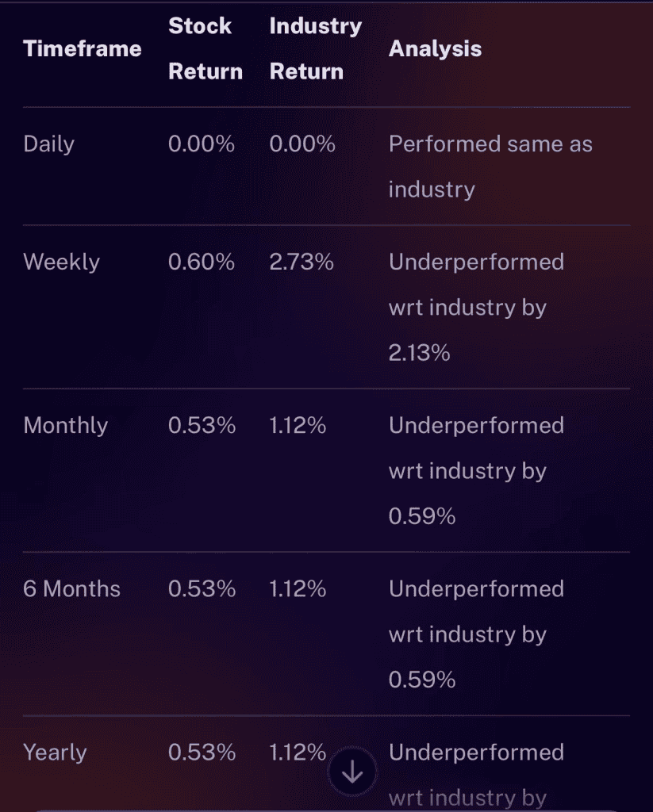Screen dimensions: 653x812
Task: Select 6 Months stock return 0.53%
Action: click(x=202, y=589)
